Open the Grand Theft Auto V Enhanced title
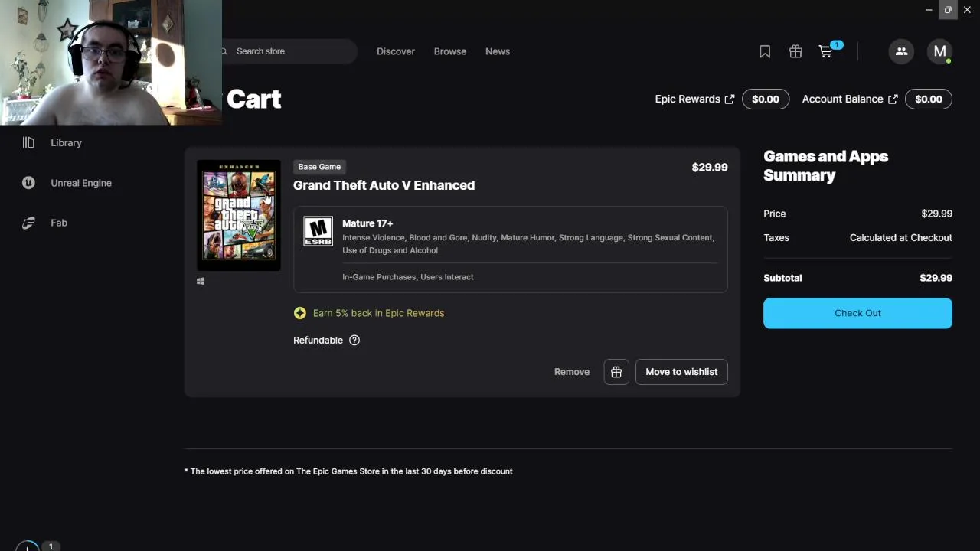 [384, 185]
